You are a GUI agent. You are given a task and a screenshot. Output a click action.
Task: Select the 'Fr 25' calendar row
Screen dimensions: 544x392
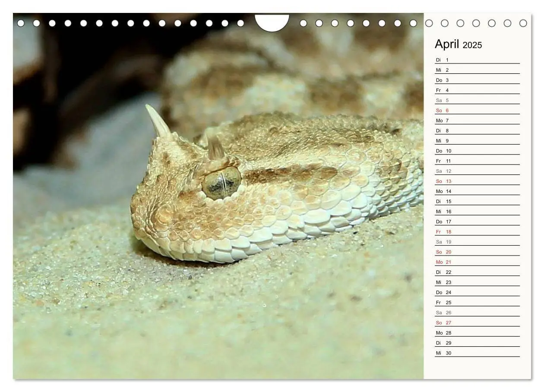[477, 303]
